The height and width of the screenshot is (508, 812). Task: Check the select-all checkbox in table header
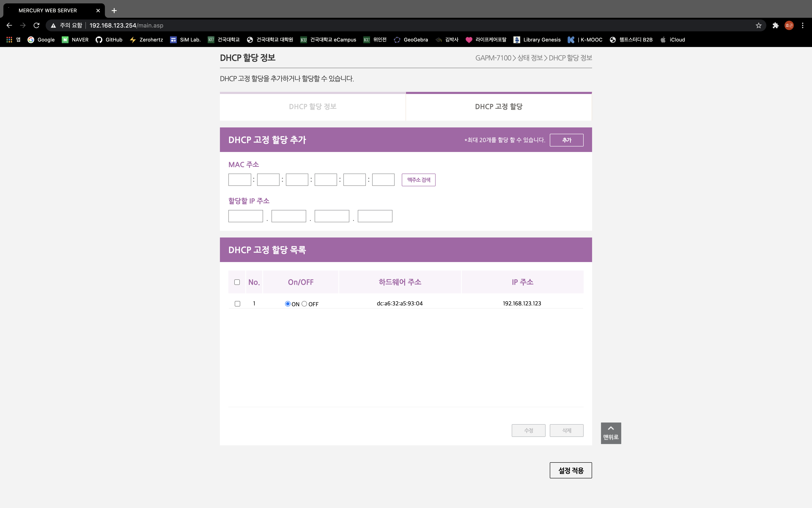click(x=237, y=282)
